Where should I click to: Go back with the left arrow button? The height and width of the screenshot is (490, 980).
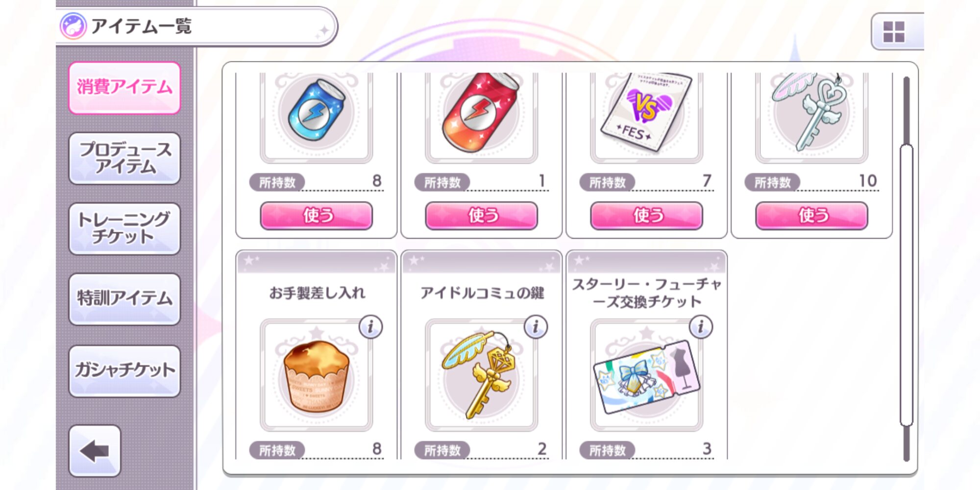point(95,451)
